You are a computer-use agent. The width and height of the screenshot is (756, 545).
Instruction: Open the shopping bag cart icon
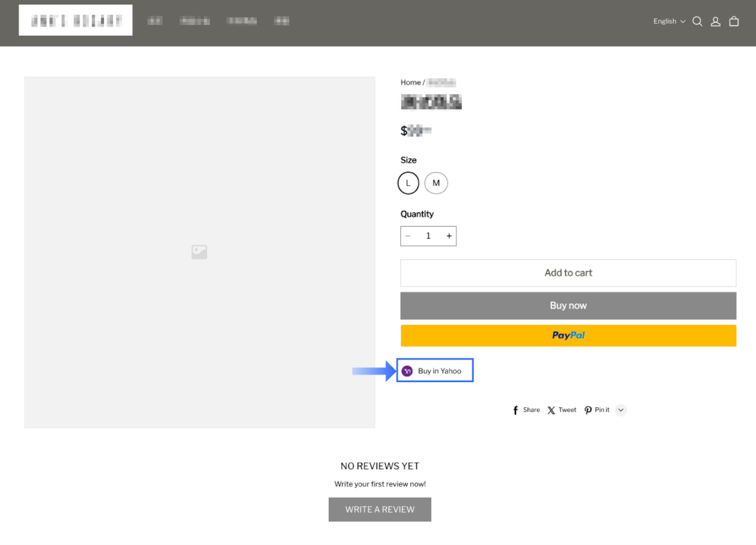point(734,21)
